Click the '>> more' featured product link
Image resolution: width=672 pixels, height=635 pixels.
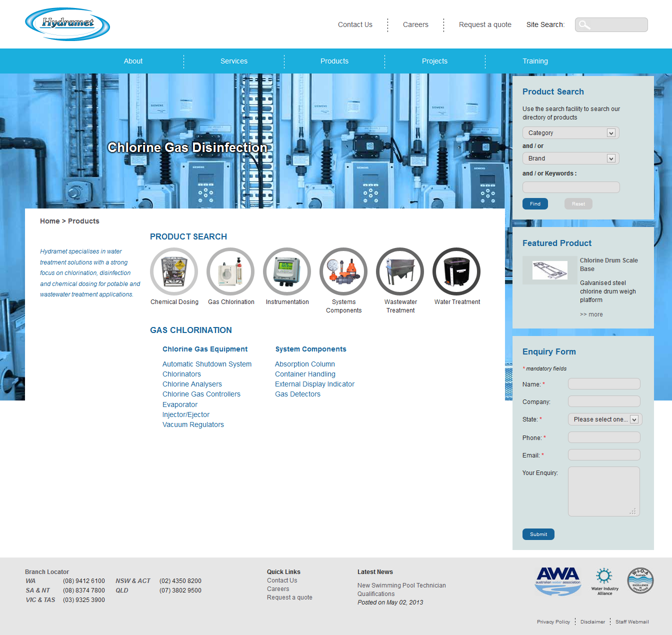point(591,314)
